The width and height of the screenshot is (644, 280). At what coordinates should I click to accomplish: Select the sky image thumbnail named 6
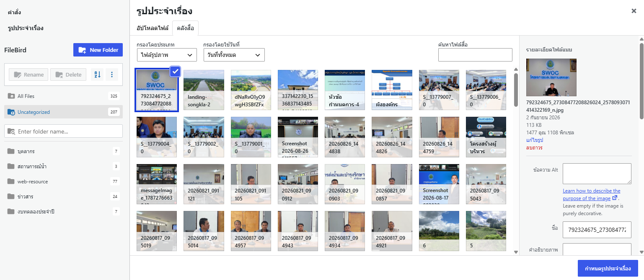pos(439,231)
